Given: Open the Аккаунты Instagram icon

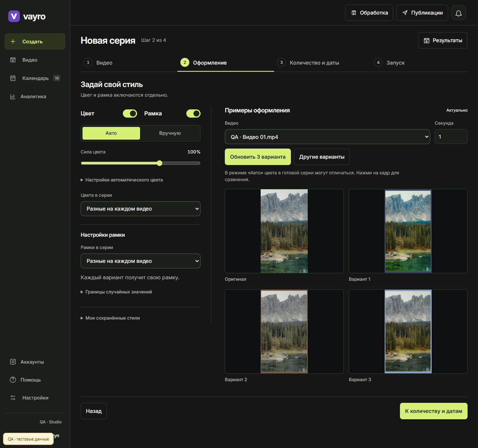Looking at the screenshot, I should click(13, 362).
